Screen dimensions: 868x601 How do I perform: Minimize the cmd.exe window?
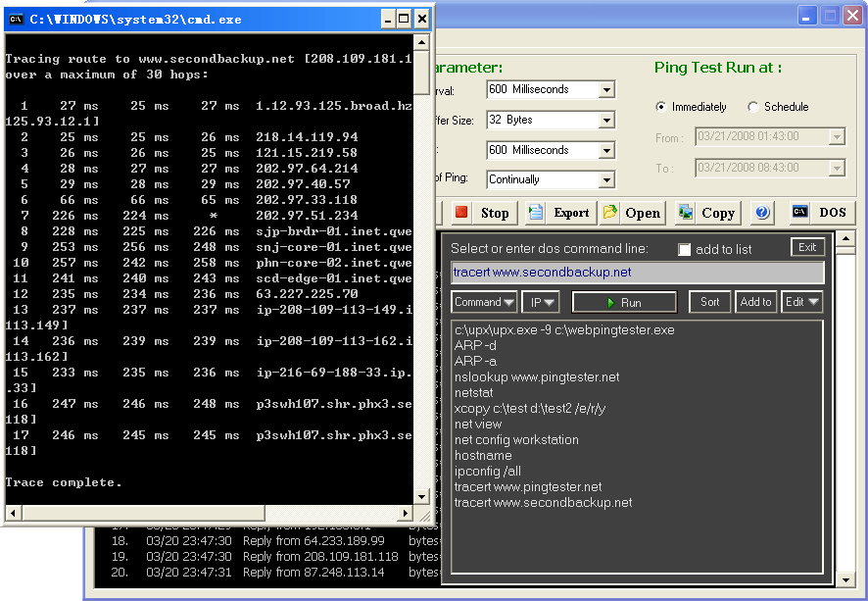tap(388, 20)
